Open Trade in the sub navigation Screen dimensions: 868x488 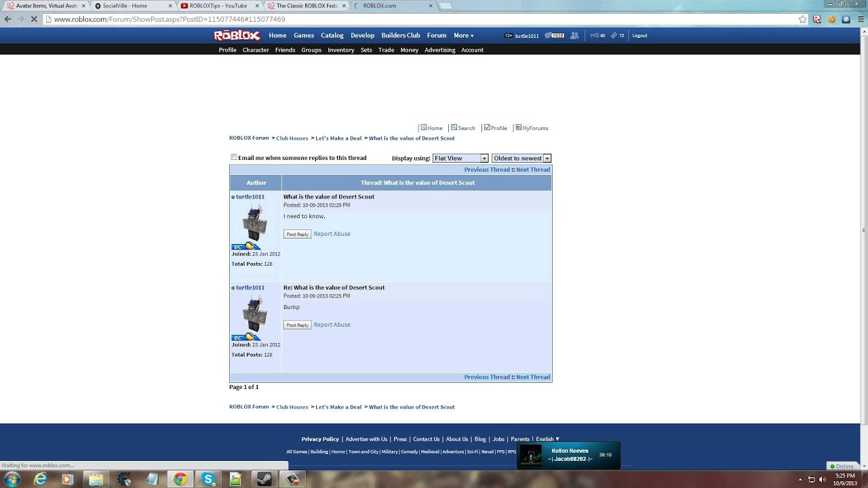387,50
